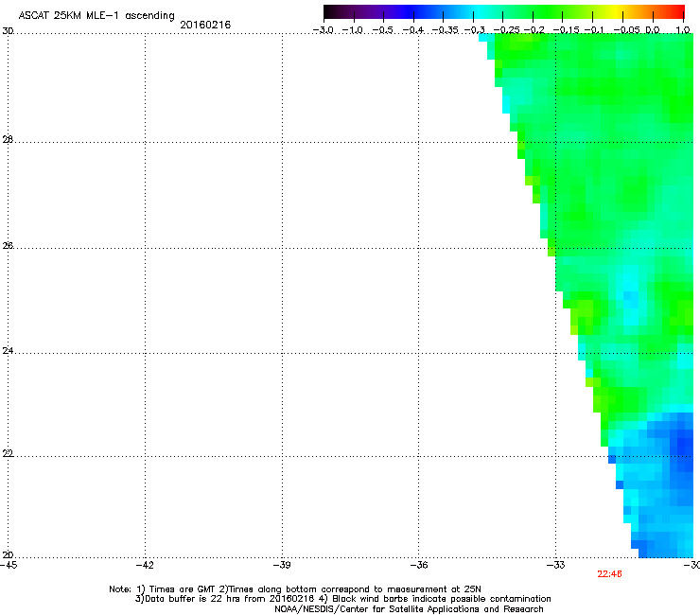The width and height of the screenshot is (700, 615).
Task: Click the date '20160216' below the plot title
Action: (x=205, y=25)
